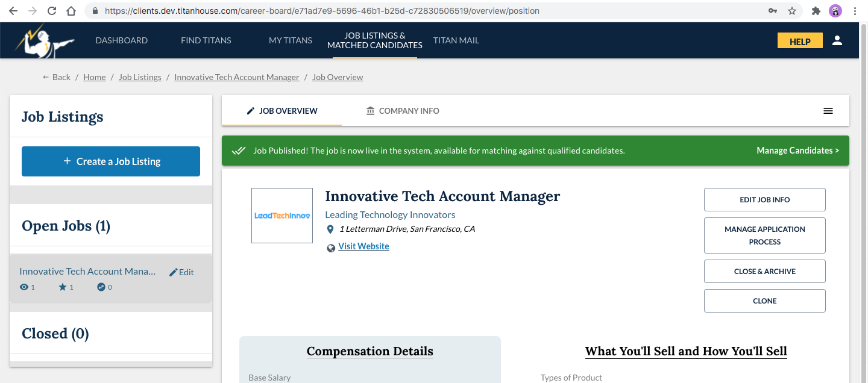Click the LeadTechInnov company logo thumbnail
The image size is (868, 383).
point(282,216)
